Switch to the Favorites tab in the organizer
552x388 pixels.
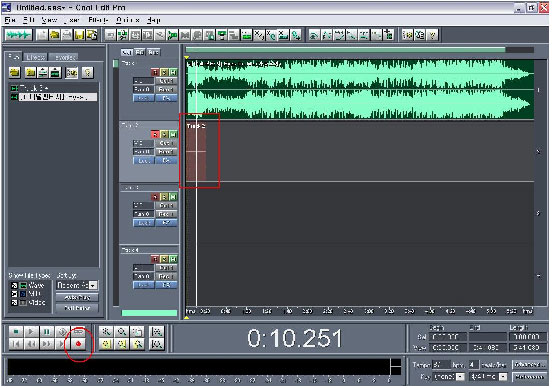coord(64,57)
